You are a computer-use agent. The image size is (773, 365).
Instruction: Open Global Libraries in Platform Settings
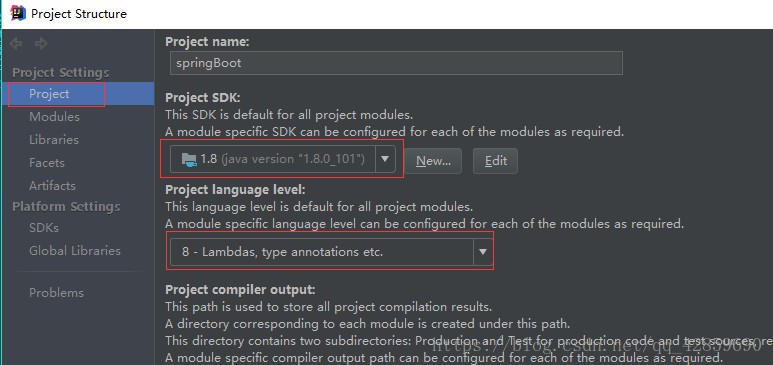tap(75, 251)
